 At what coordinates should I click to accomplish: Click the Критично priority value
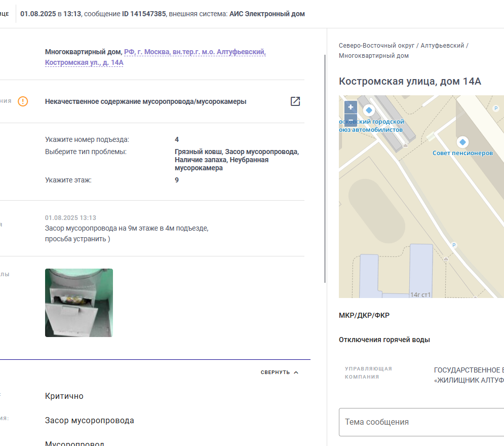(64, 396)
